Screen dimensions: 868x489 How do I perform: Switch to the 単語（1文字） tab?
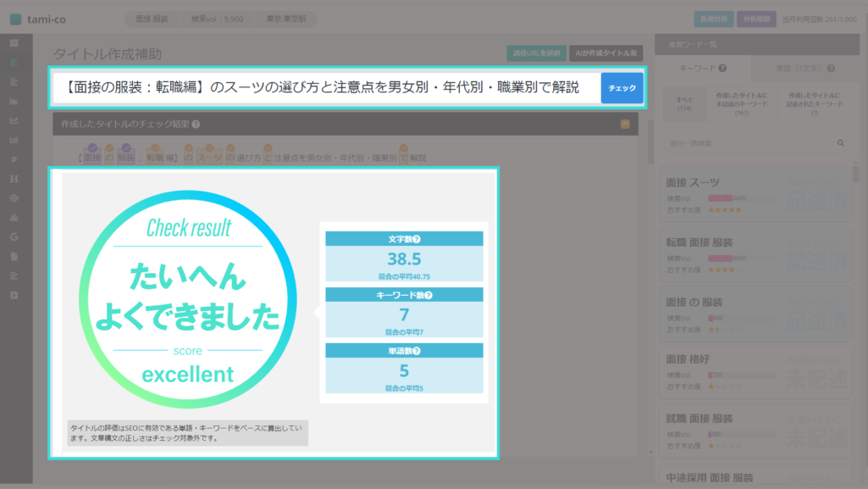[799, 68]
